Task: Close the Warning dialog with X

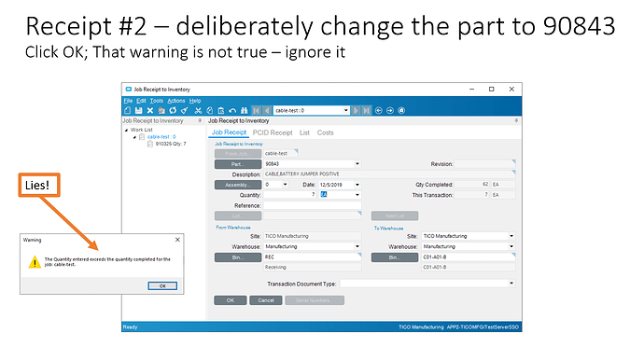Action: tap(177, 240)
